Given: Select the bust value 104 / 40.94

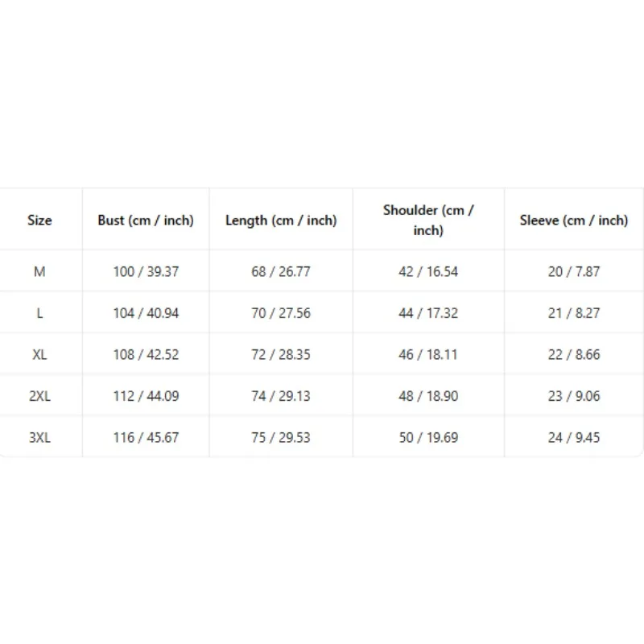Looking at the screenshot, I should coord(146,313).
